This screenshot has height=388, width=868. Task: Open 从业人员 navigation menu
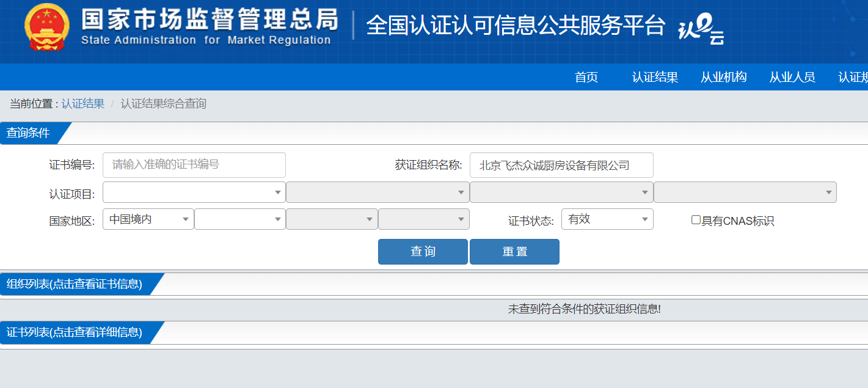792,77
